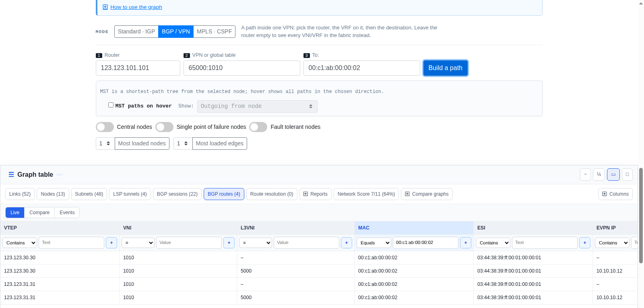The width and height of the screenshot is (644, 308).
Task: Add a VTEP filter with the plus icon
Action: click(x=111, y=243)
